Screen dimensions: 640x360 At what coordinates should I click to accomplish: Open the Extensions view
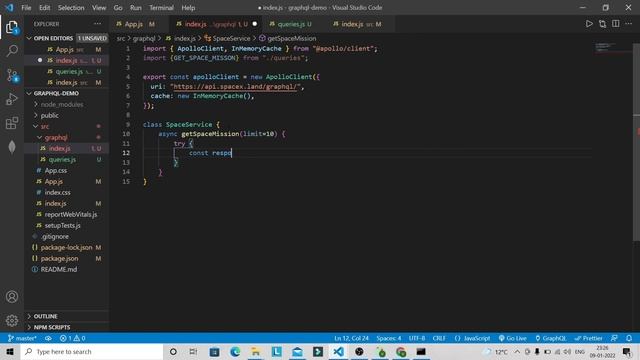coord(12,123)
